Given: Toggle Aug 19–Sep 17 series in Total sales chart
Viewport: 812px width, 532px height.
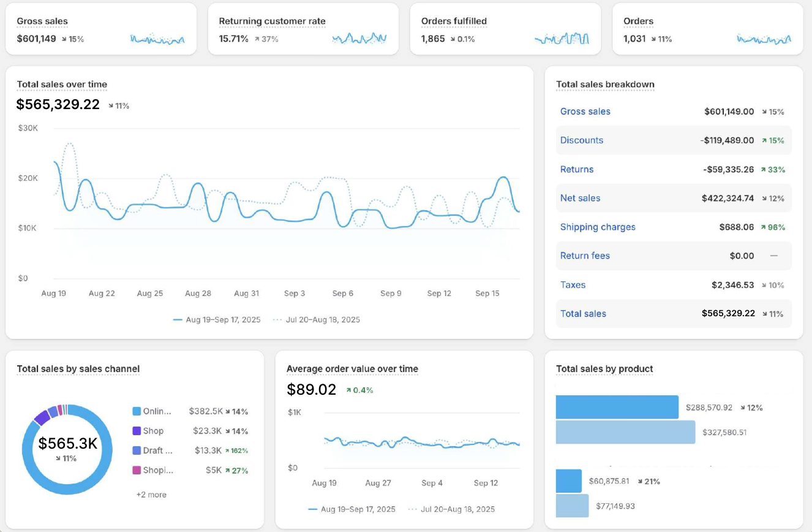Looking at the screenshot, I should (x=217, y=319).
